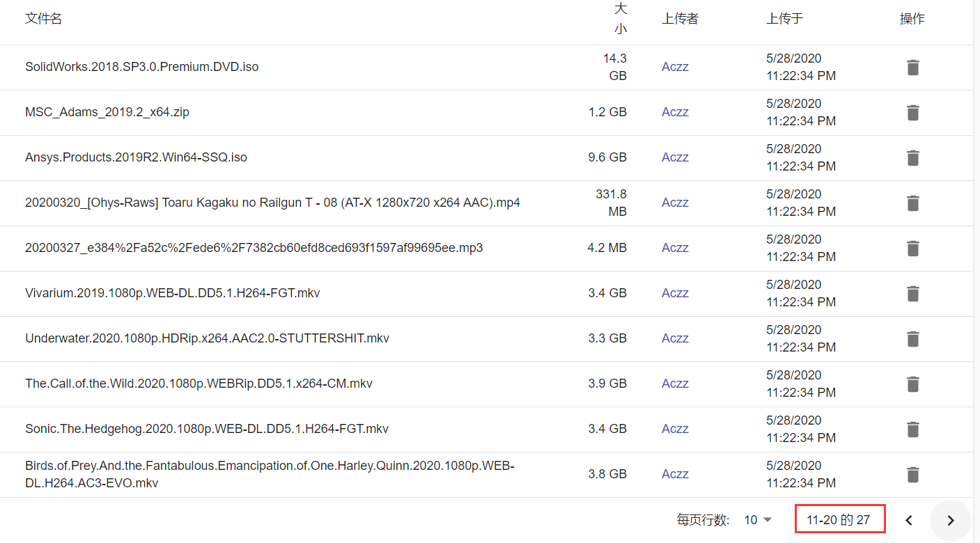
Task: Click the 11-20 的 27 page indicator
Action: click(839, 519)
